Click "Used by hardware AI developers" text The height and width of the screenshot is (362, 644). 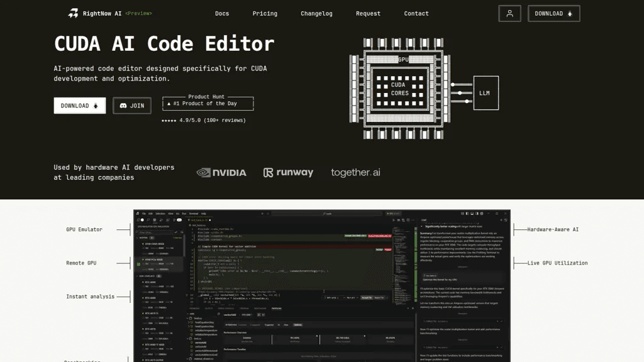114,167
